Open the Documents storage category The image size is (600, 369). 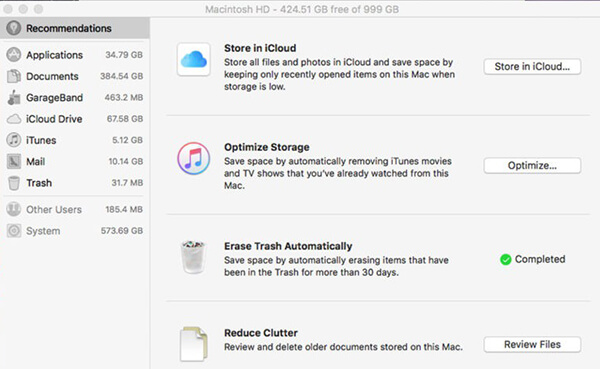tap(75, 76)
